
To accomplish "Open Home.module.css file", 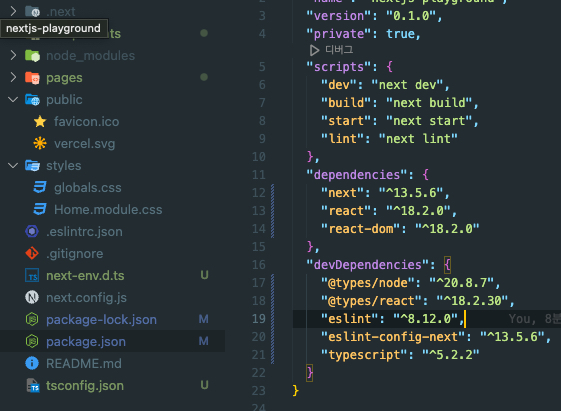I will point(108,209).
